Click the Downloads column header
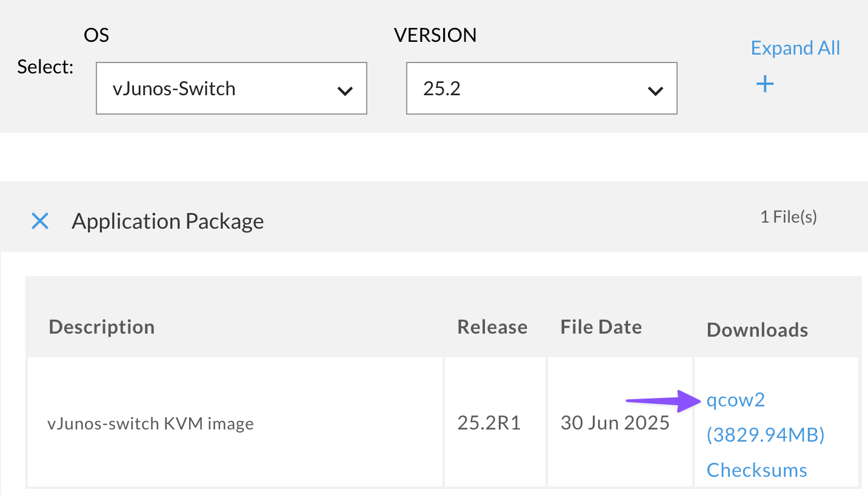Viewport: 868px width, 495px height. (756, 329)
